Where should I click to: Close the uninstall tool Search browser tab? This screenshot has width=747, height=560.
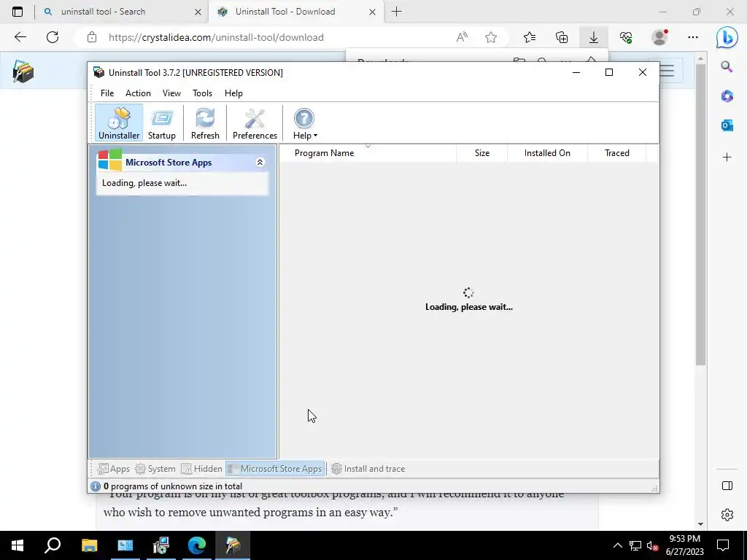(x=198, y=12)
